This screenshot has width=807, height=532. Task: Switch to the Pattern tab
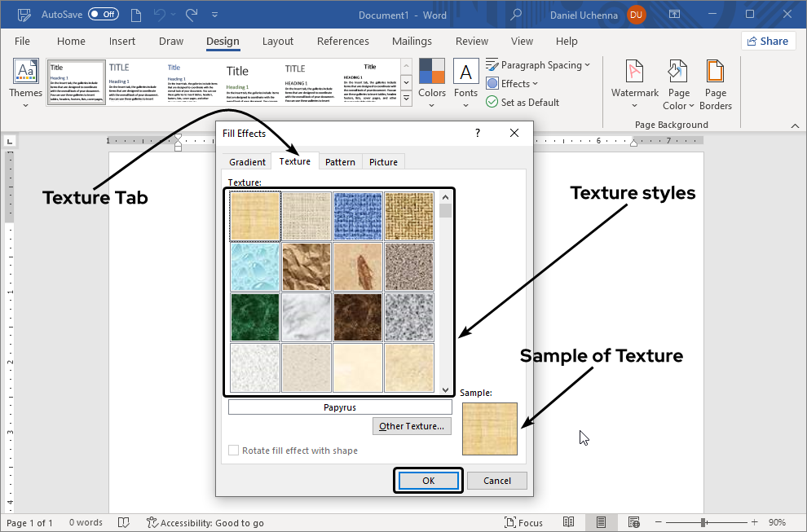[340, 162]
